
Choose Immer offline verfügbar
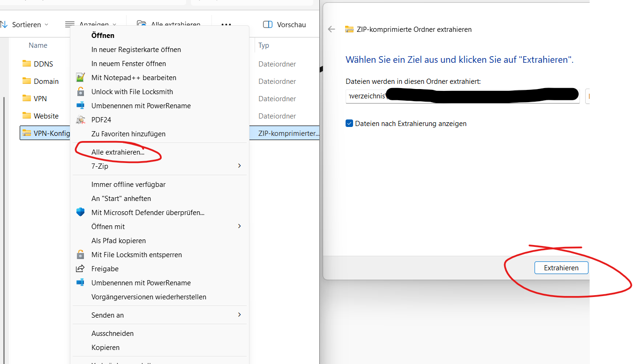(x=159, y=184)
